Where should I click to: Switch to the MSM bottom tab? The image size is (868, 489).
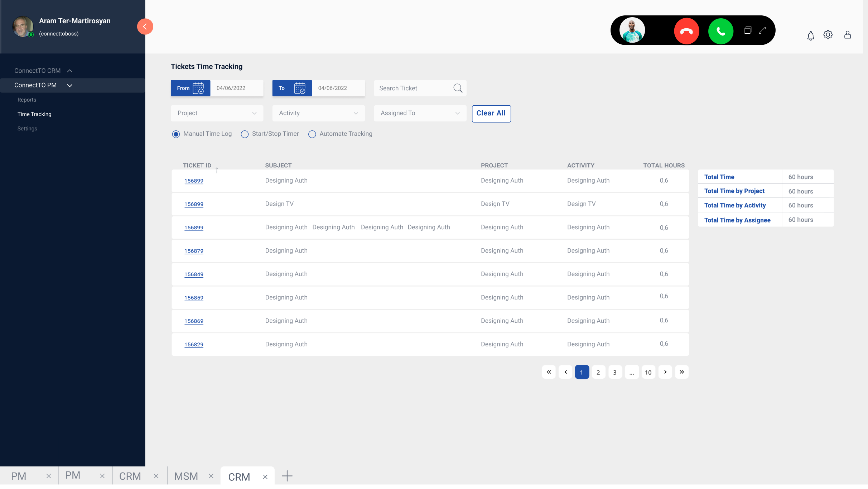pos(186,476)
